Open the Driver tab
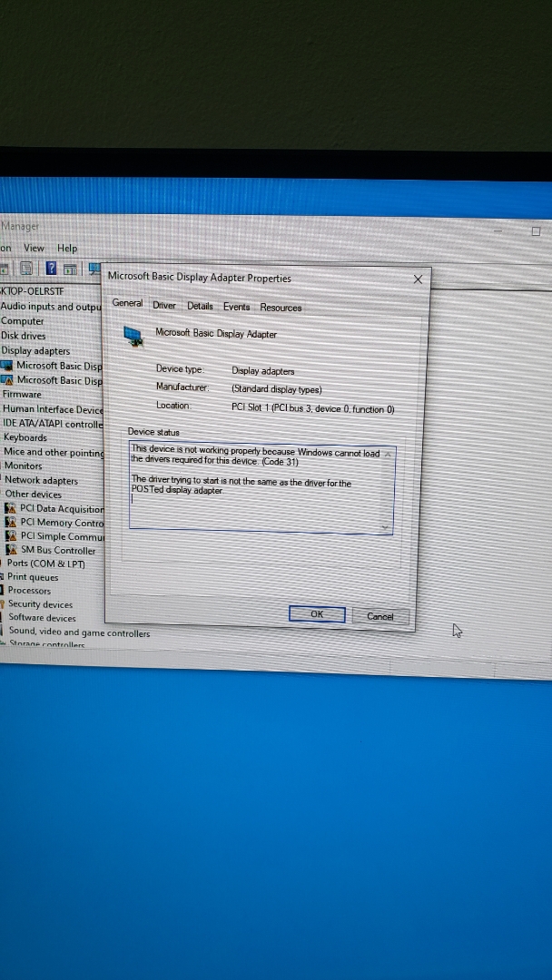 (x=164, y=306)
